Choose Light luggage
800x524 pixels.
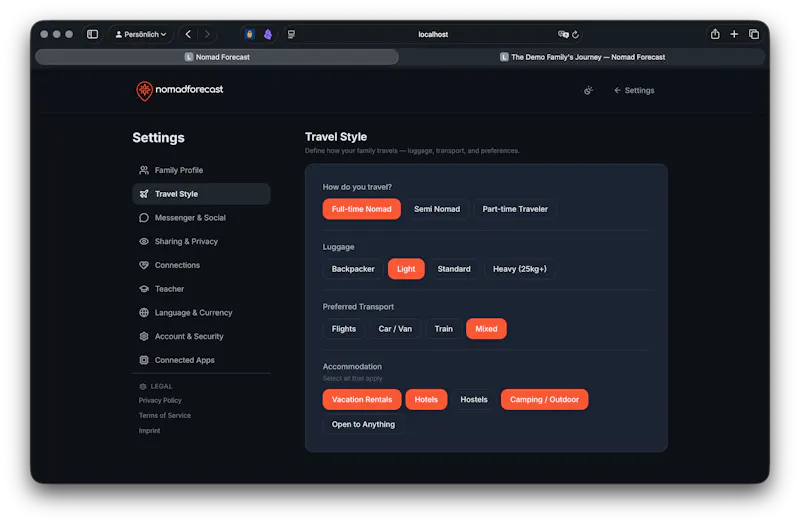tap(406, 269)
